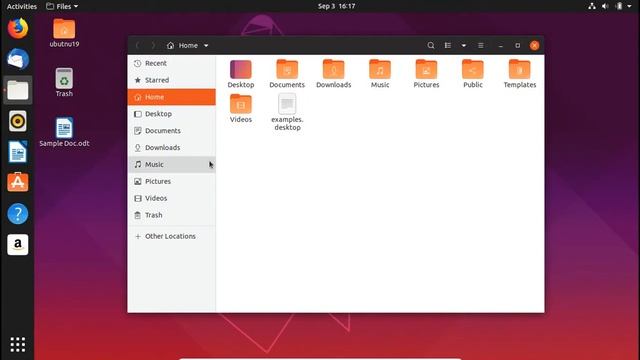Open the Files app menu in top bar
This screenshot has height=360, width=640.
pyautogui.click(x=62, y=6)
